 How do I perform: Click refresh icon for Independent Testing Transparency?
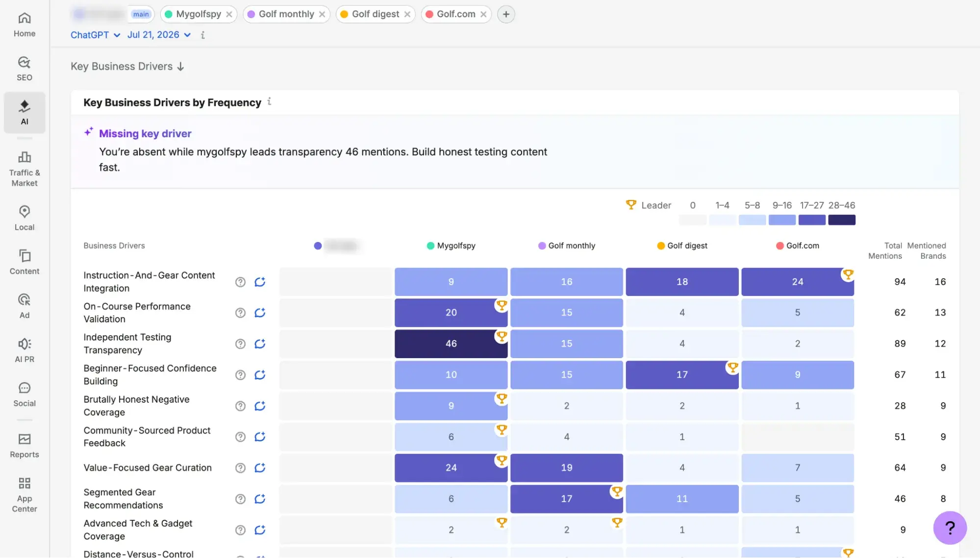[260, 344]
